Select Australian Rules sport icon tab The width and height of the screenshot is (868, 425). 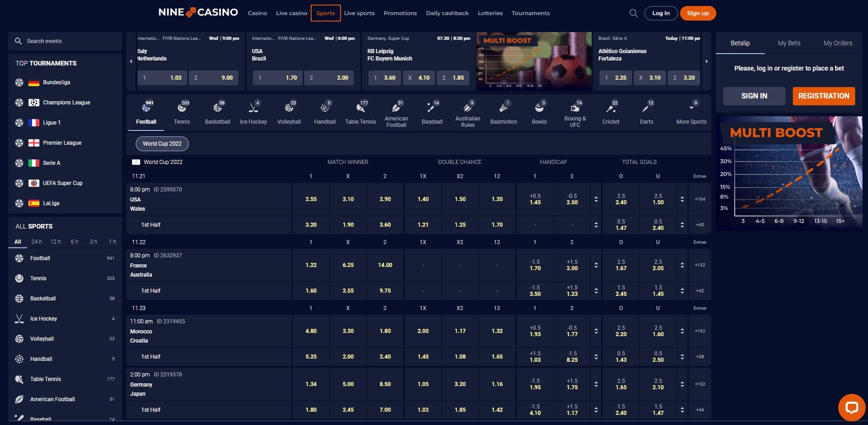click(x=468, y=113)
